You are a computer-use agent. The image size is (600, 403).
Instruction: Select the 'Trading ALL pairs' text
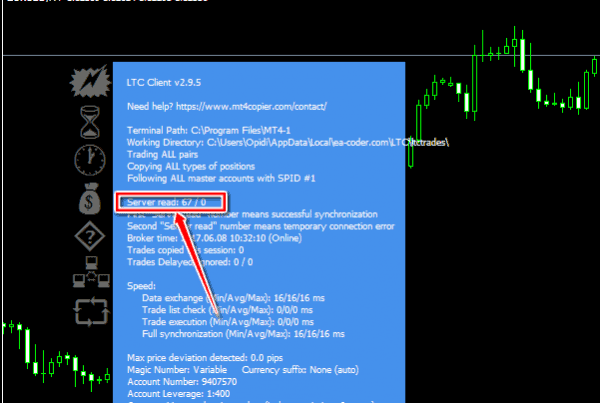click(162, 155)
